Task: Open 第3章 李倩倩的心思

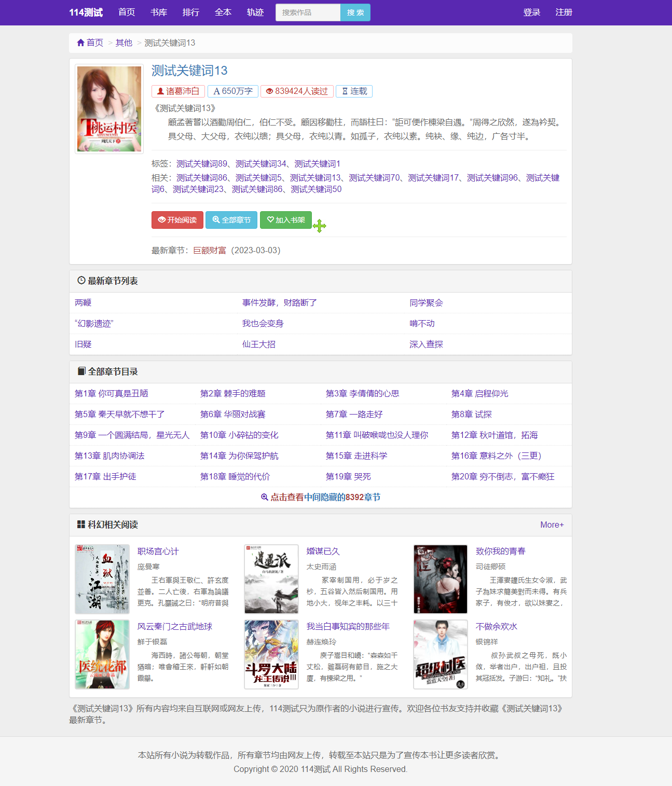Action: (363, 393)
